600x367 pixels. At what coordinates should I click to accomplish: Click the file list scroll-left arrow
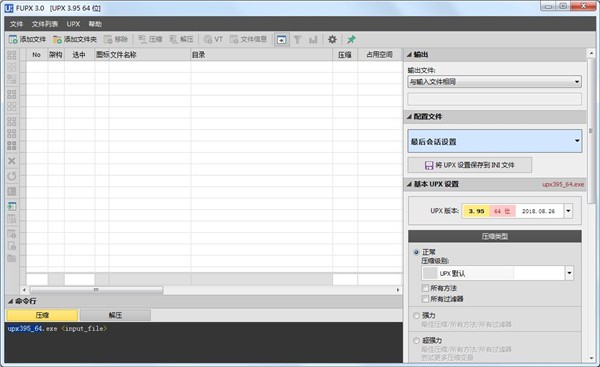coord(24,290)
